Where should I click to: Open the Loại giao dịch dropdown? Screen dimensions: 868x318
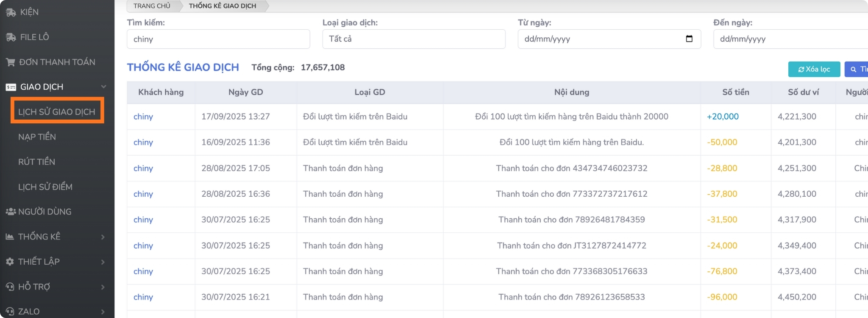pos(414,39)
